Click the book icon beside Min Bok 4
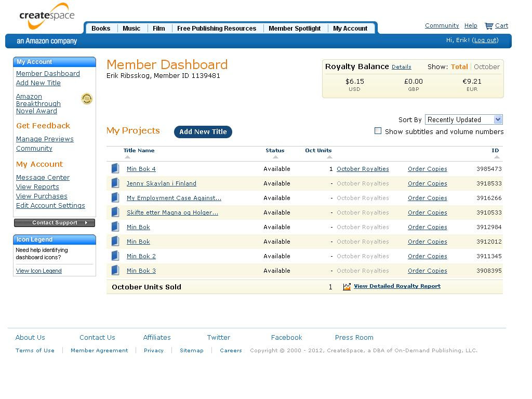 [x=115, y=169]
